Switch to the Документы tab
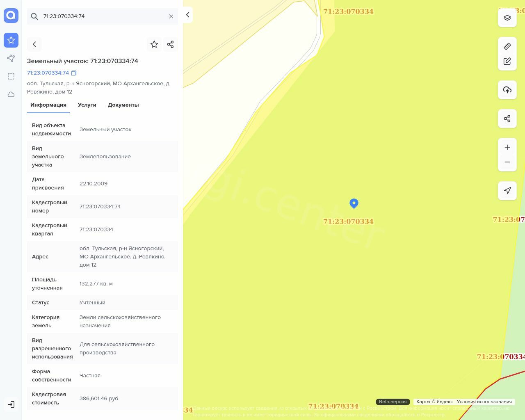This screenshot has width=525, height=420. click(x=123, y=105)
